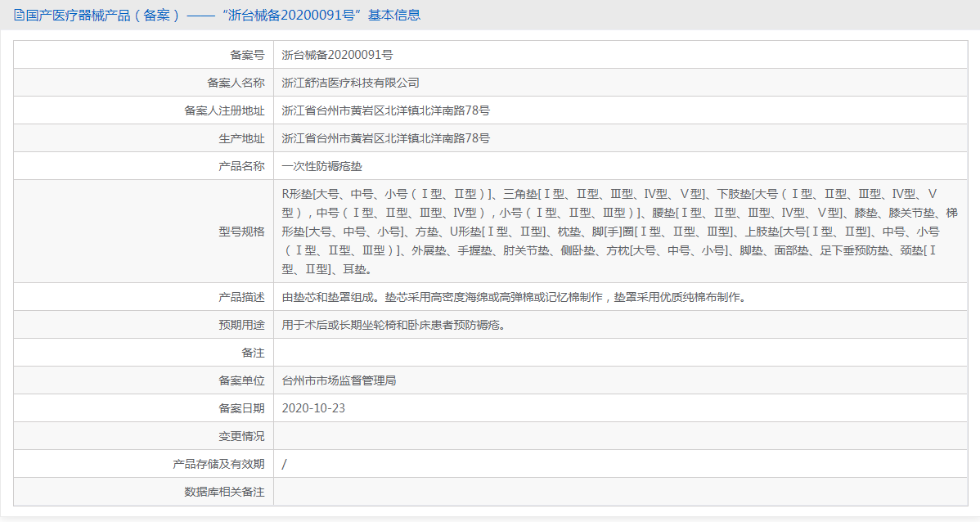Click the 产品描述 description text
980x522 pixels.
tap(514, 297)
